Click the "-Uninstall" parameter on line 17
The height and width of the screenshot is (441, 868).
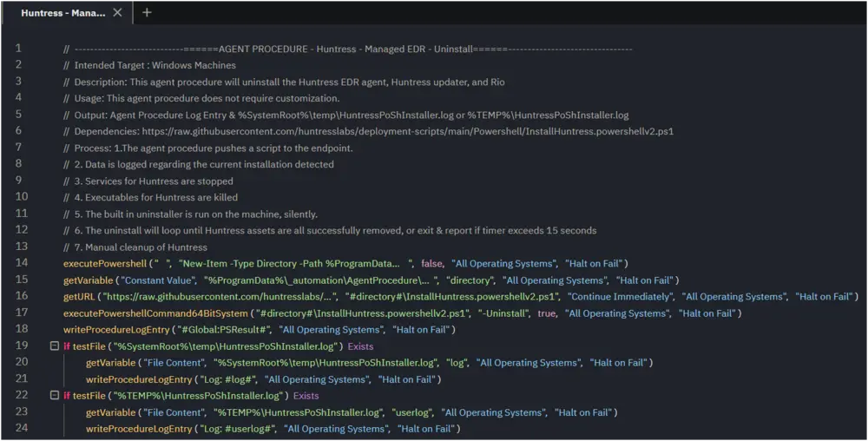point(503,313)
